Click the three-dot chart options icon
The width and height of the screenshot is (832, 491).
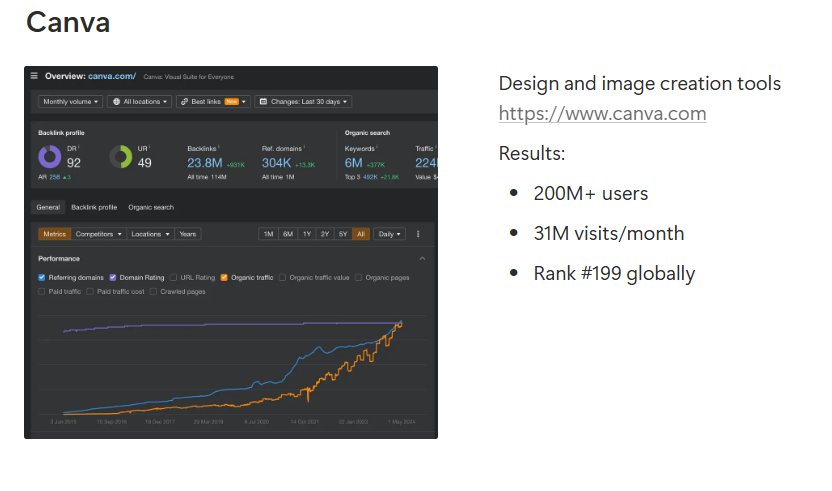point(418,234)
